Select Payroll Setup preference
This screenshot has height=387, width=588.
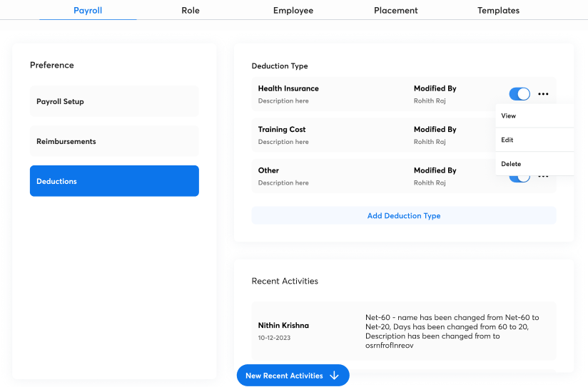pos(114,101)
